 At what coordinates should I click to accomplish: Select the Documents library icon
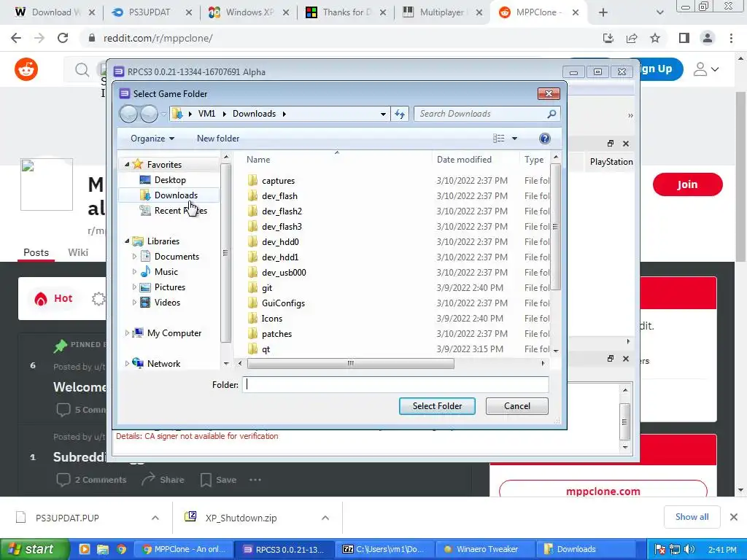pyautogui.click(x=145, y=256)
